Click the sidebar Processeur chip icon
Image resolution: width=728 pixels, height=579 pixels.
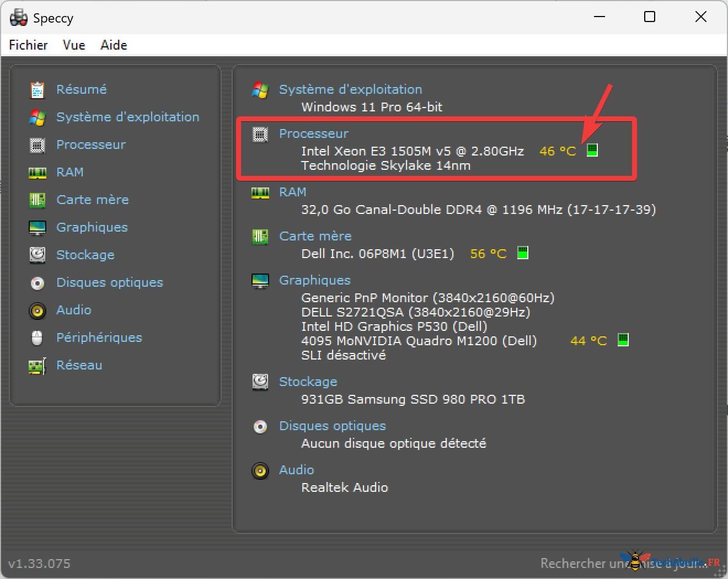pos(37,145)
